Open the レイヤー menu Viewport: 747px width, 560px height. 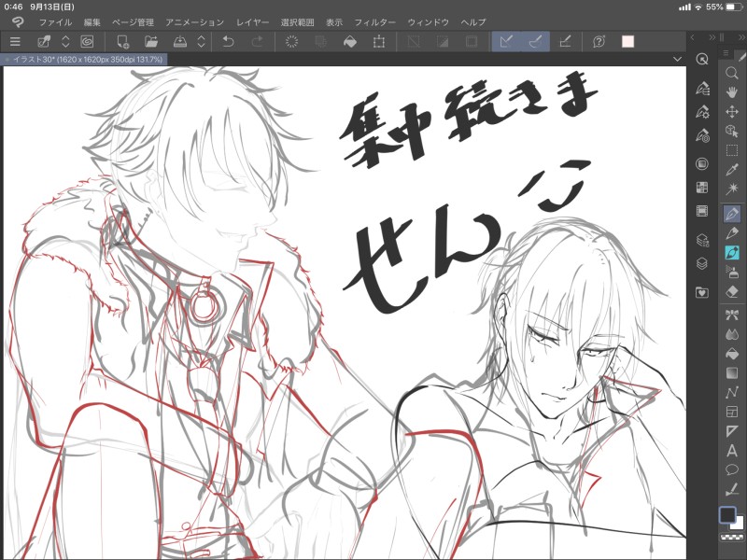pyautogui.click(x=252, y=22)
